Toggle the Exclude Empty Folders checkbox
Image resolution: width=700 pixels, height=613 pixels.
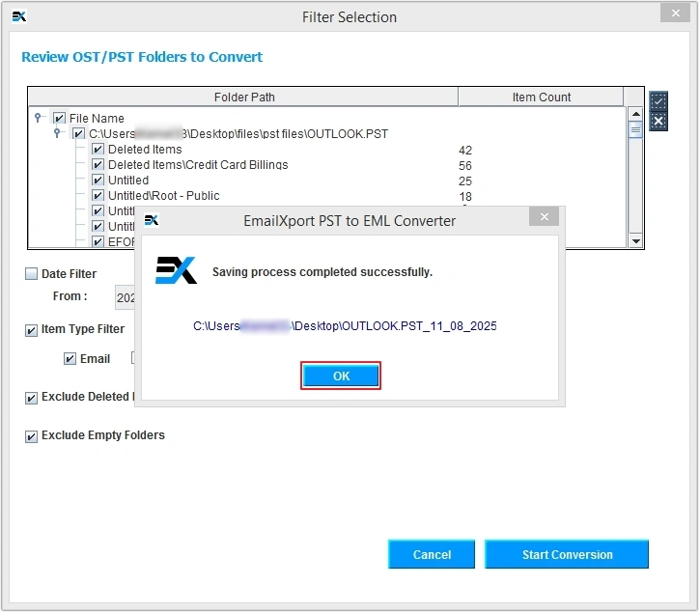click(x=31, y=436)
